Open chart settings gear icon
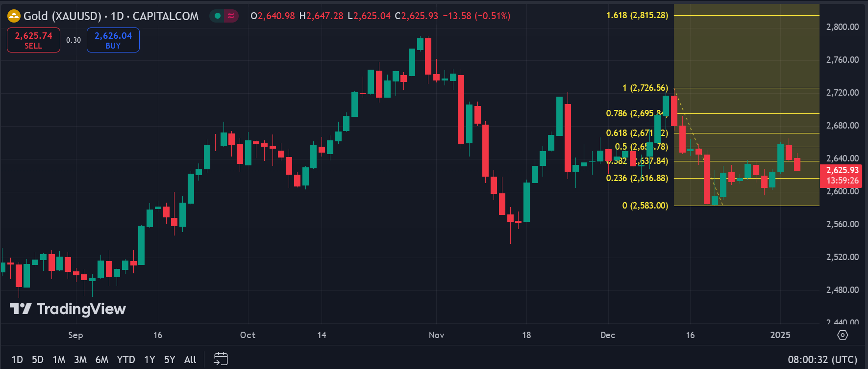 pyautogui.click(x=842, y=335)
